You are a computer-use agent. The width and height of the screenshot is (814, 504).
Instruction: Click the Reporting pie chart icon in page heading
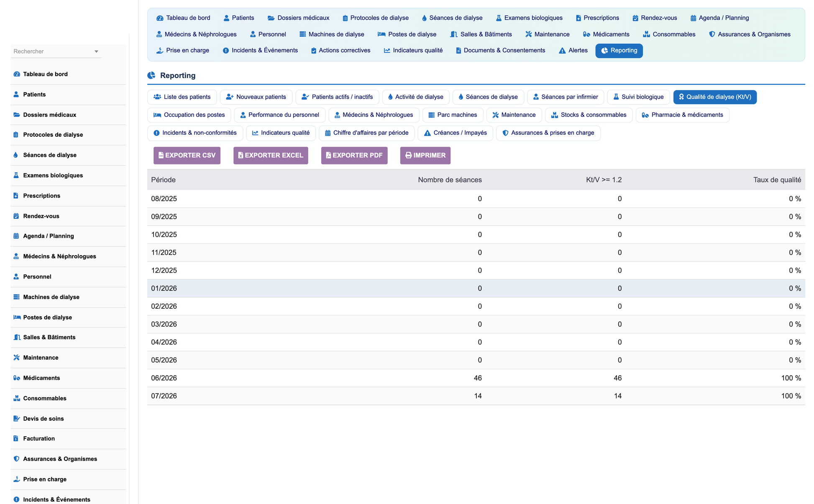coord(151,75)
